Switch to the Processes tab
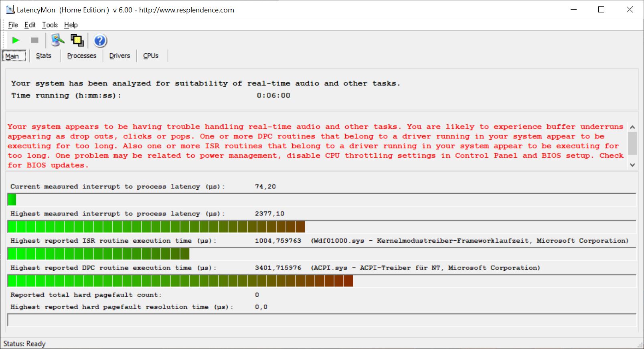644x349 pixels. [81, 56]
